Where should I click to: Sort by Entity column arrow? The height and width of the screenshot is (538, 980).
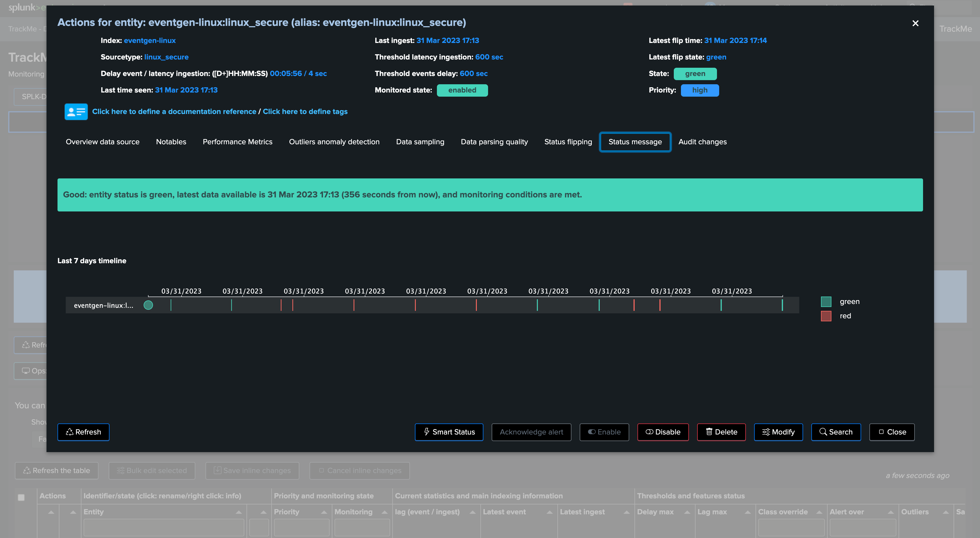pos(239,512)
